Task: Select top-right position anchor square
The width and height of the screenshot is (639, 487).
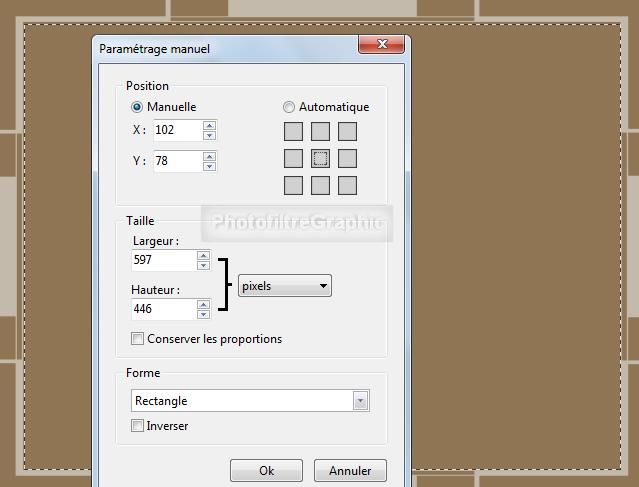Action: pos(347,131)
